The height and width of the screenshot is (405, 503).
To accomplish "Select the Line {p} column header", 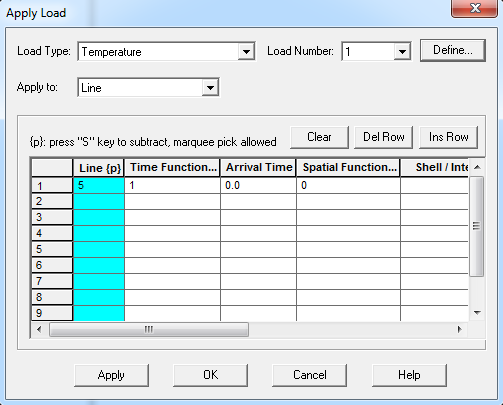I will click(x=99, y=168).
